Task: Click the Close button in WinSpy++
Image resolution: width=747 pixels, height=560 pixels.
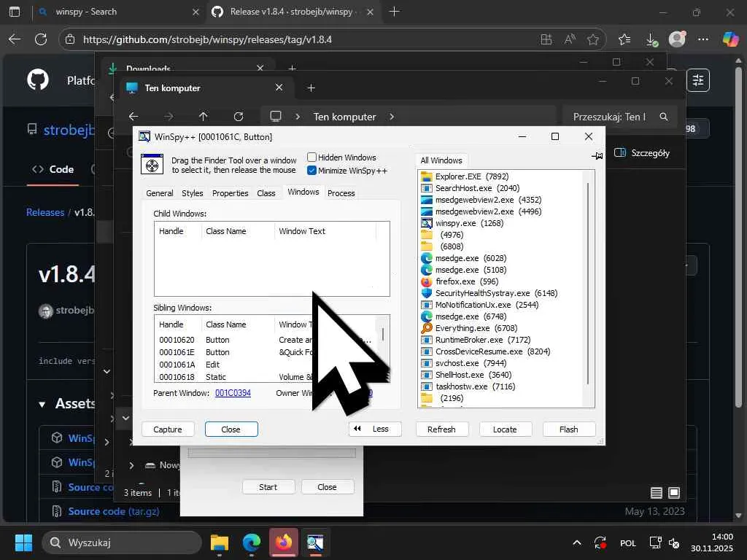Action: [x=231, y=429]
